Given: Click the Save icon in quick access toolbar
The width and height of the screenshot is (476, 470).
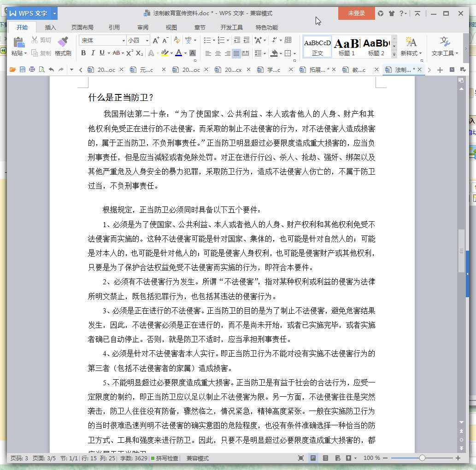Looking at the screenshot, I should [22, 70].
